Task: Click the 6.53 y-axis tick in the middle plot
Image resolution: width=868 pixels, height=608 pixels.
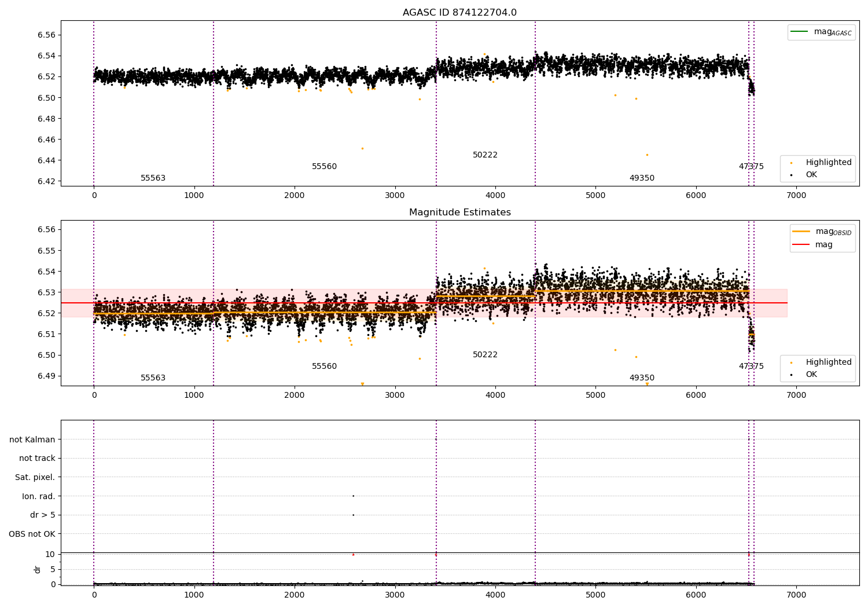Action: point(46,292)
